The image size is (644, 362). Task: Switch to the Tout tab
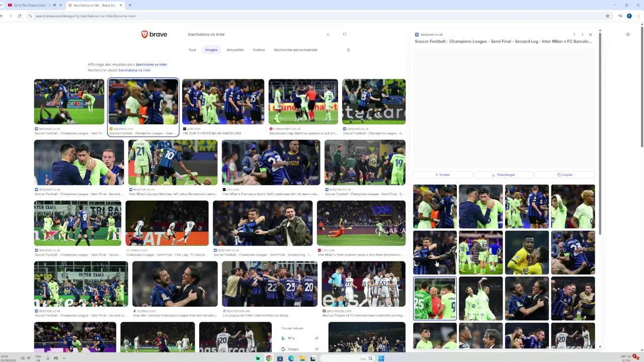(x=192, y=50)
